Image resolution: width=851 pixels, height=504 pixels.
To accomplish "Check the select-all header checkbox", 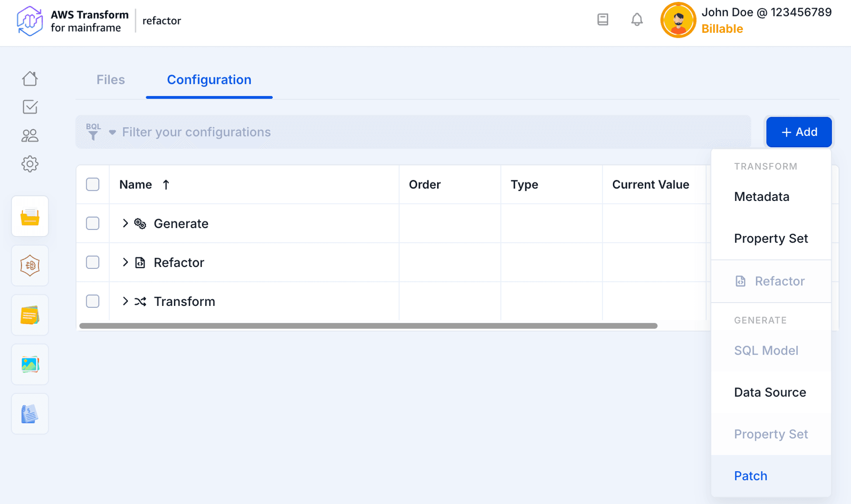I will tap(93, 185).
